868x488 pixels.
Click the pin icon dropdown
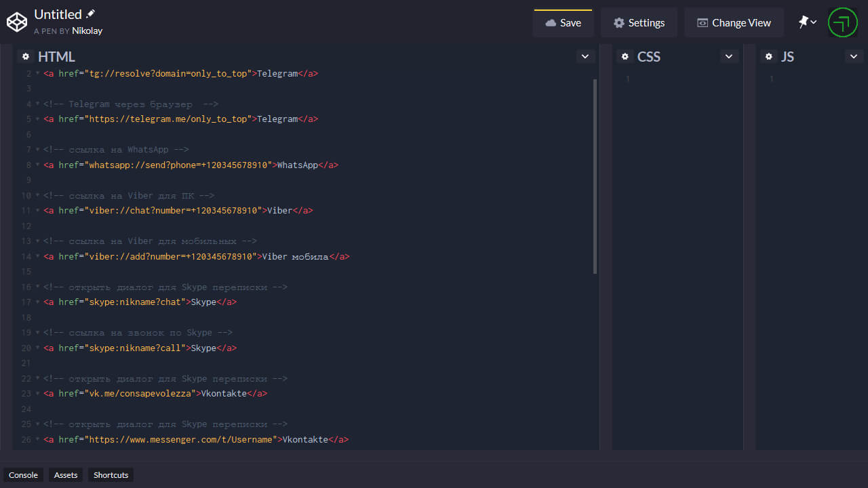click(808, 22)
